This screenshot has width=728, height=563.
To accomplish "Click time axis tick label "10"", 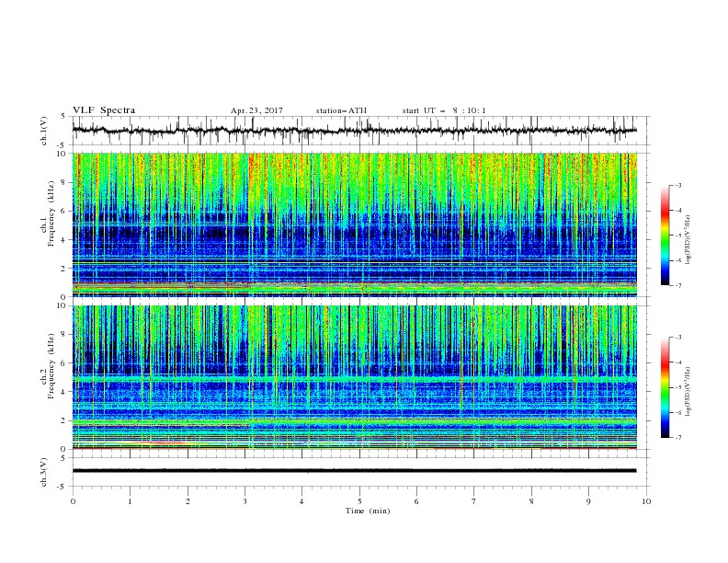I will pyautogui.click(x=646, y=501).
